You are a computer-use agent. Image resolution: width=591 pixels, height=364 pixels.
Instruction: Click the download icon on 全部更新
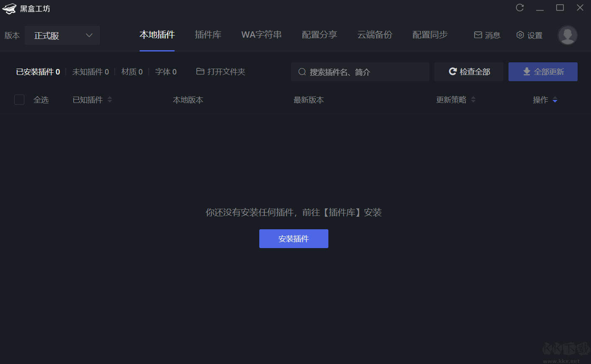click(527, 72)
